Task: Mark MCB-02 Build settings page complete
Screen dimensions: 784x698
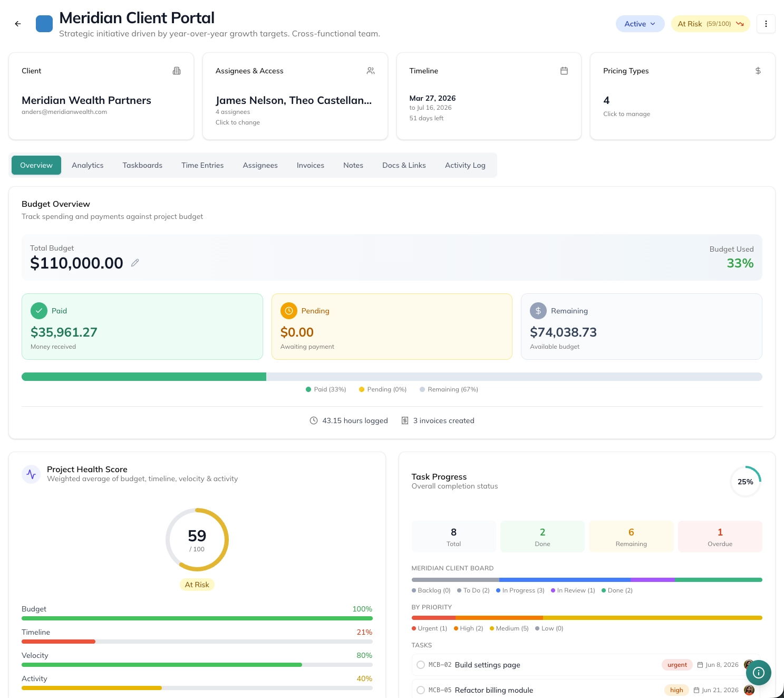Action: point(421,665)
